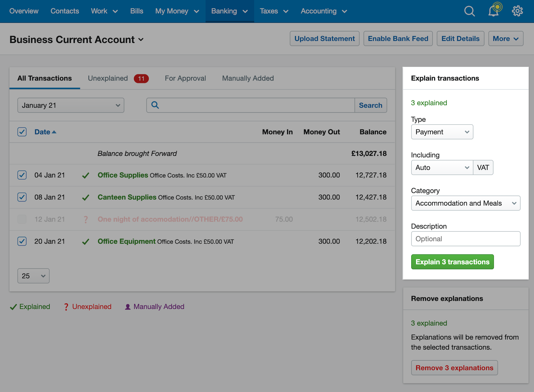Click the 12,202.18 balance value
Viewport: 534px width, 392px height.
coord(371,241)
